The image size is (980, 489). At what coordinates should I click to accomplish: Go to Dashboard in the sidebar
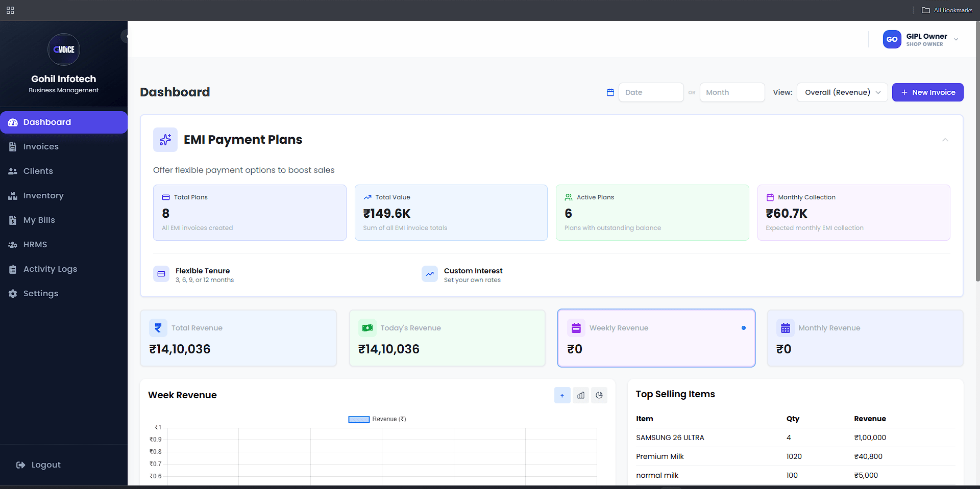click(x=64, y=122)
